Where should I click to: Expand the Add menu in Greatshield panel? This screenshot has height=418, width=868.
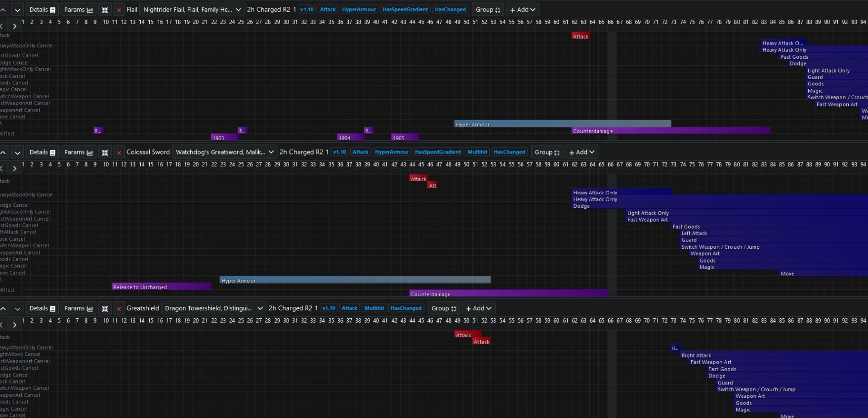[479, 308]
